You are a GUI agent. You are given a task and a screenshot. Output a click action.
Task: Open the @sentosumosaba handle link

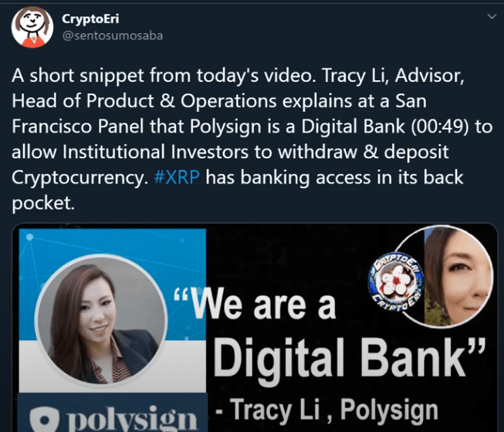pyautogui.click(x=113, y=35)
